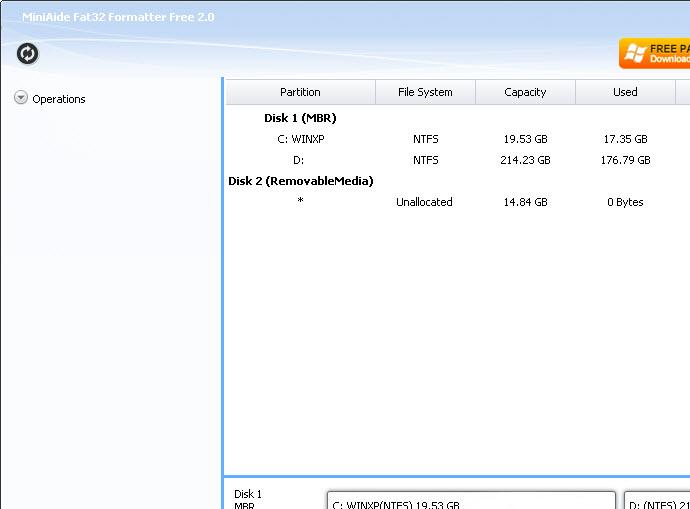Click the Operations label in sidebar
This screenshot has width=690, height=509.
pyautogui.click(x=59, y=99)
